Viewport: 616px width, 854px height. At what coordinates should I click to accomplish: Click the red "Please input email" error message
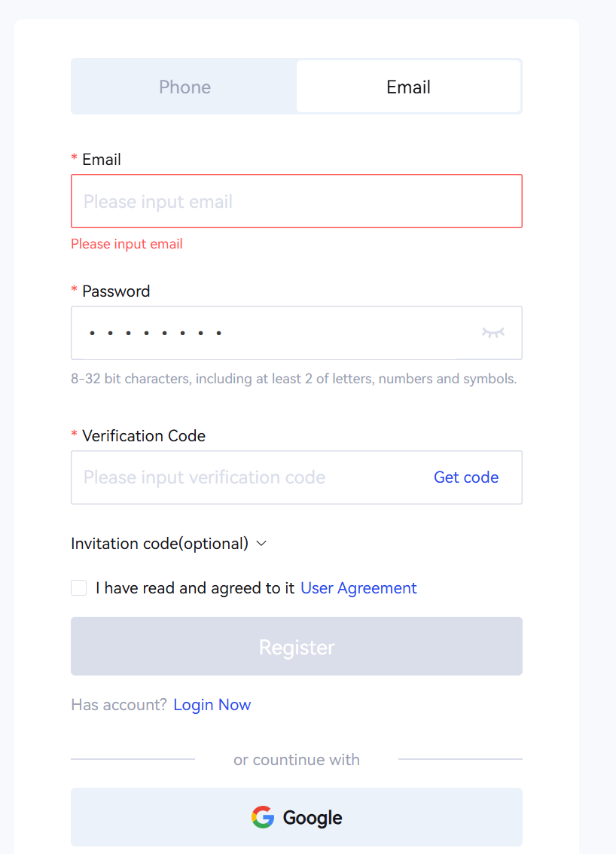coord(127,244)
